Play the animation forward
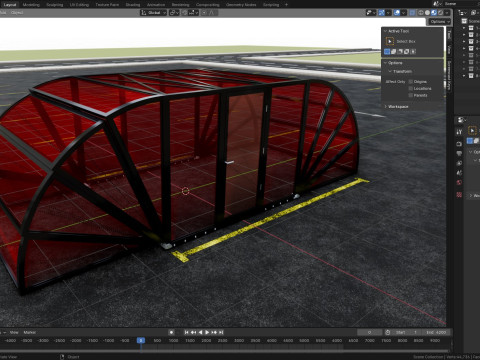The width and height of the screenshot is (480, 360). pos(207,332)
